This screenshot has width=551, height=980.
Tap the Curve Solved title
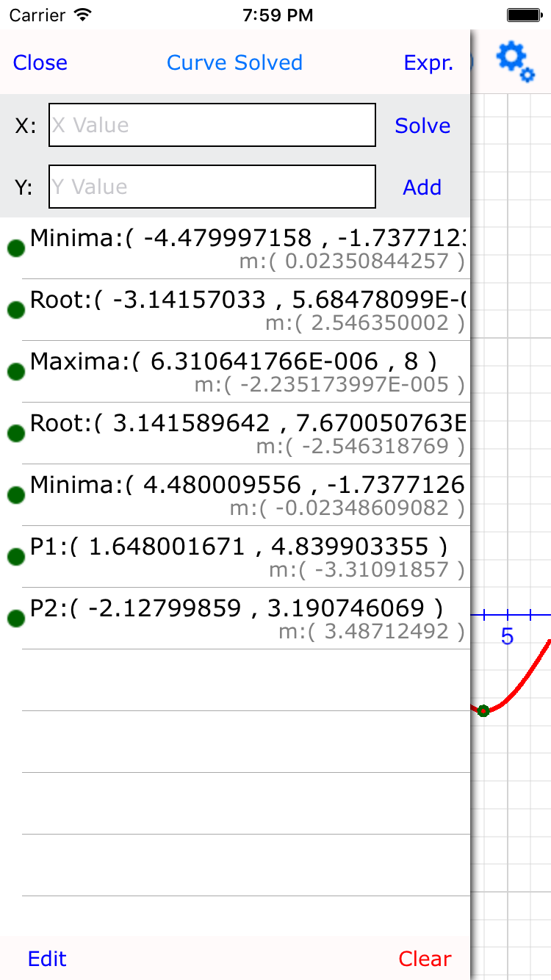234,62
